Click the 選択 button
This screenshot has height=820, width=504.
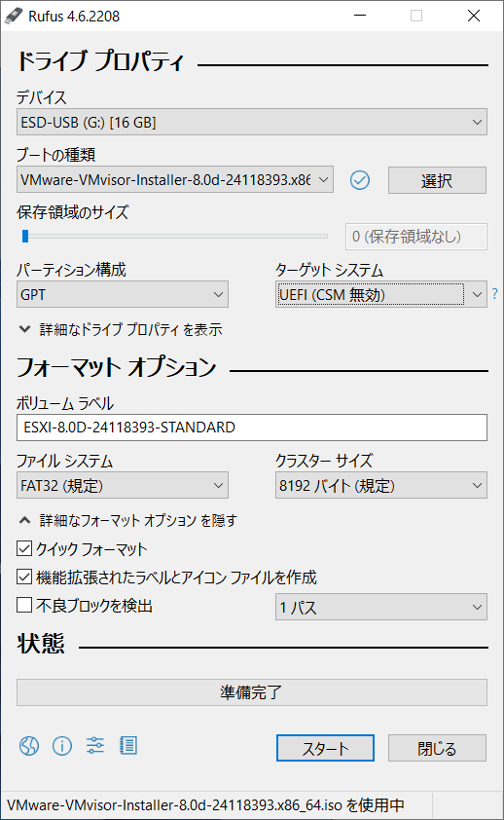pyautogui.click(x=437, y=180)
